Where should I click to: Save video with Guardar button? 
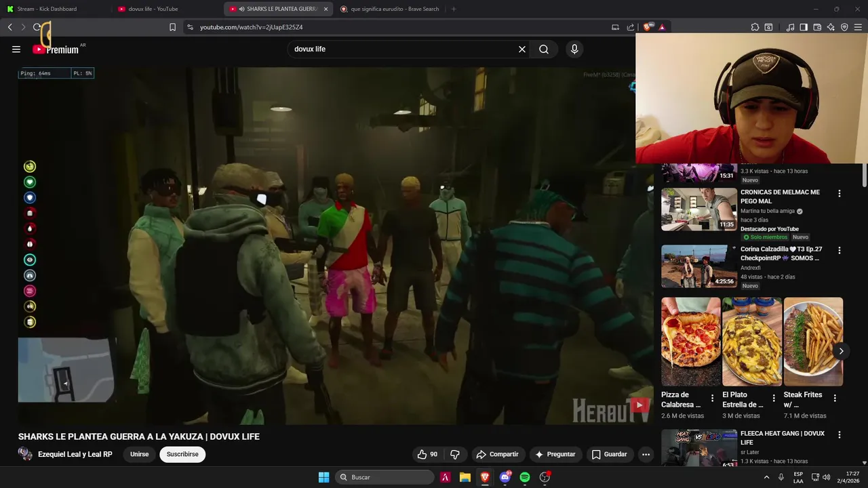pos(609,454)
